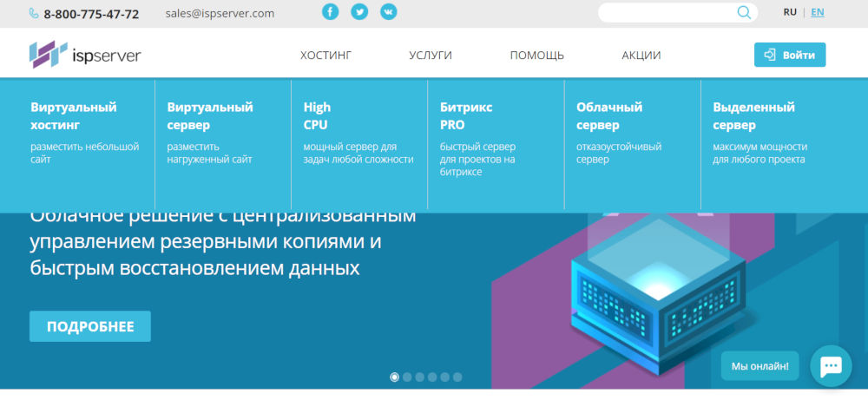Choose High CPU menu entry
Image resolution: width=868 pixels, height=400 pixels.
[x=317, y=115]
